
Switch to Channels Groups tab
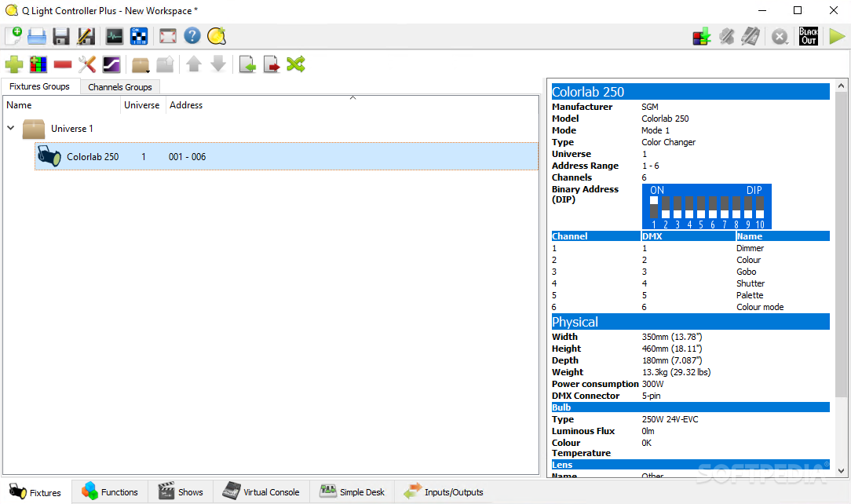click(x=120, y=87)
